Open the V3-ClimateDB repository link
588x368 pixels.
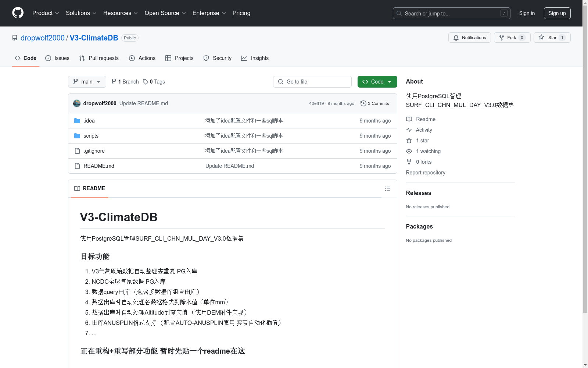[94, 38]
